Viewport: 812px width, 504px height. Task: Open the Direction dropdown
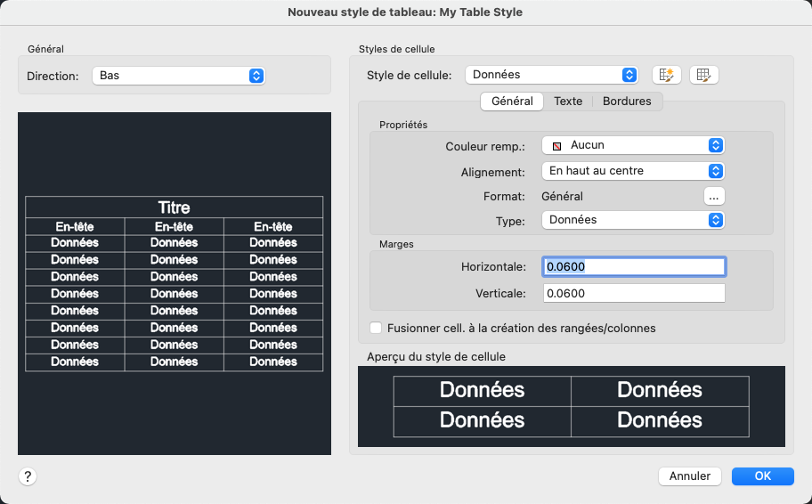point(178,76)
